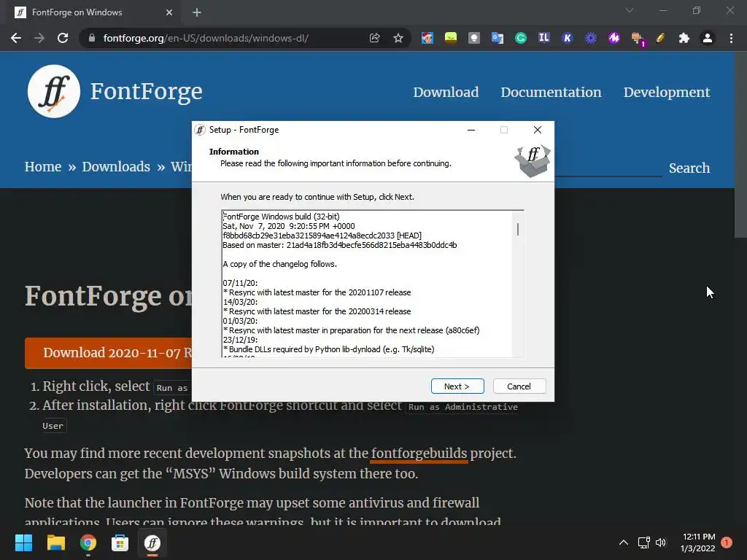Open the Extensions puzzle piece menu
The height and width of the screenshot is (560, 747).
[684, 38]
